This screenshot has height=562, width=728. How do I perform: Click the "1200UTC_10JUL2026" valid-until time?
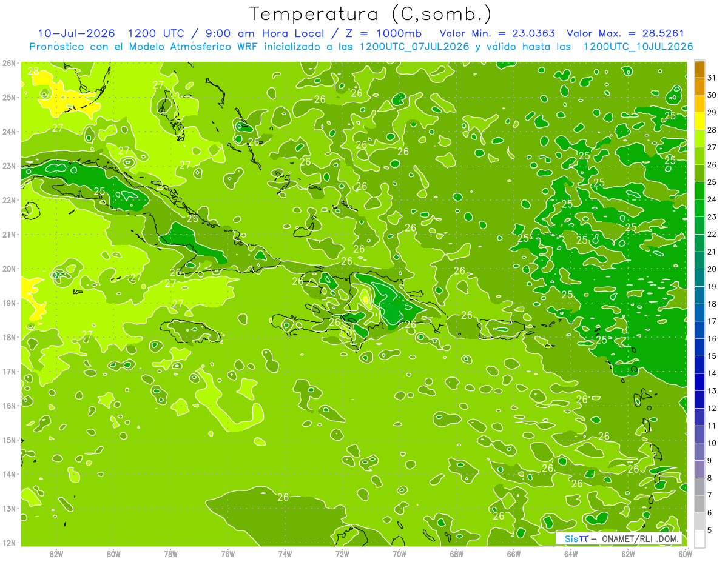(x=638, y=47)
